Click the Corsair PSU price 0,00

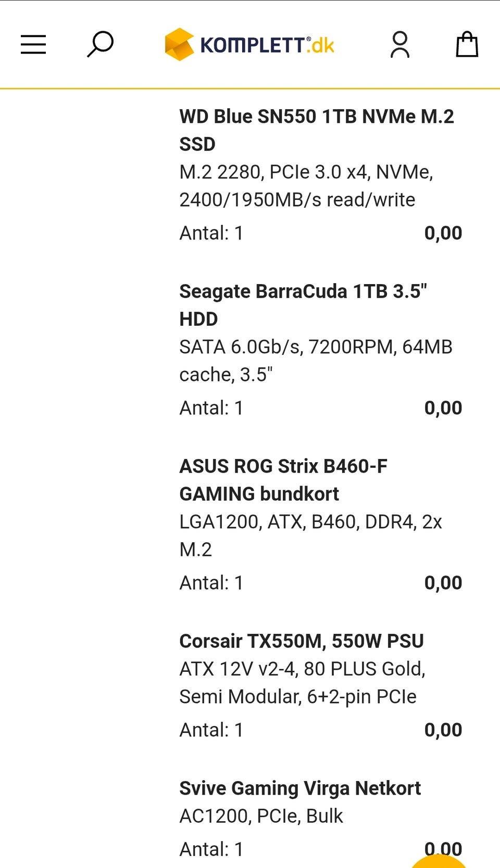coord(443,730)
